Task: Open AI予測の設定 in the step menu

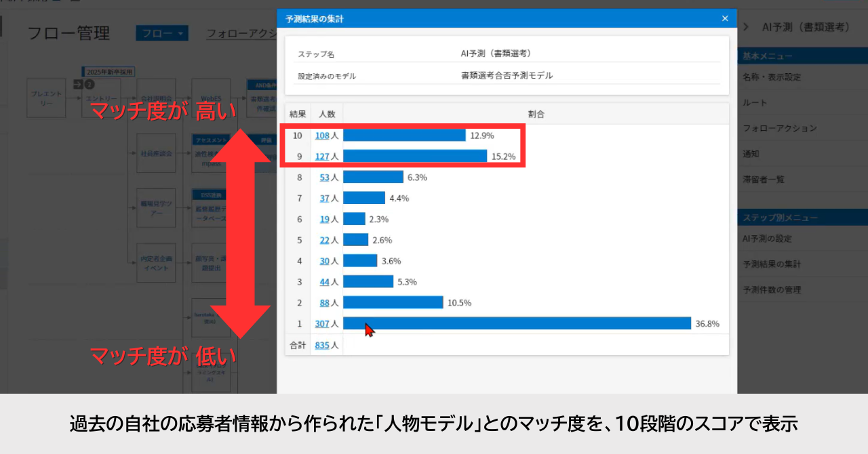Action: point(767,239)
